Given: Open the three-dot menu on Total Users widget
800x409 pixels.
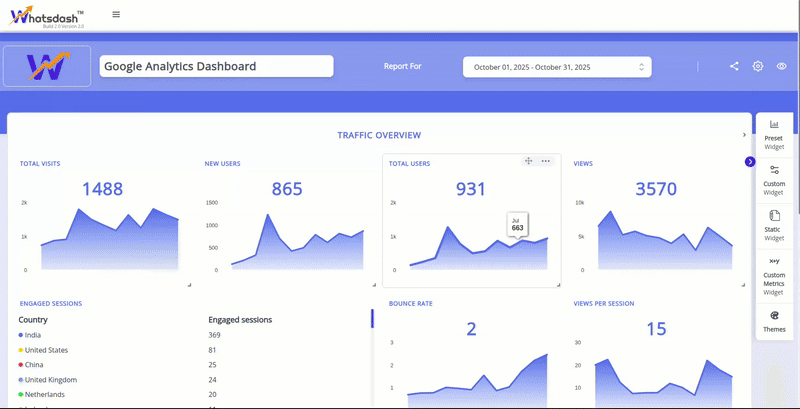Looking at the screenshot, I should [x=545, y=161].
